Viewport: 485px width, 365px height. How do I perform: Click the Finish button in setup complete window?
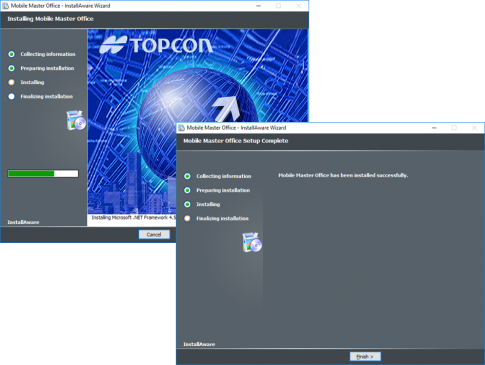coord(365,356)
